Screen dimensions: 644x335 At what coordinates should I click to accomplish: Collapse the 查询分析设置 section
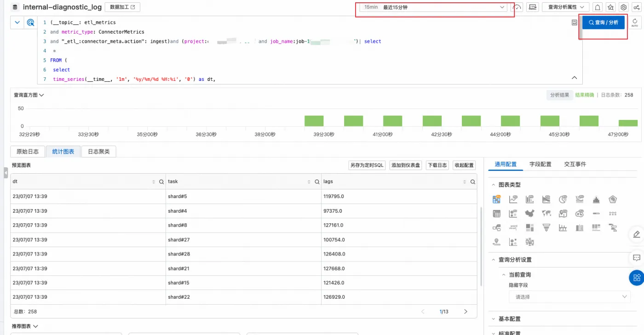click(494, 260)
